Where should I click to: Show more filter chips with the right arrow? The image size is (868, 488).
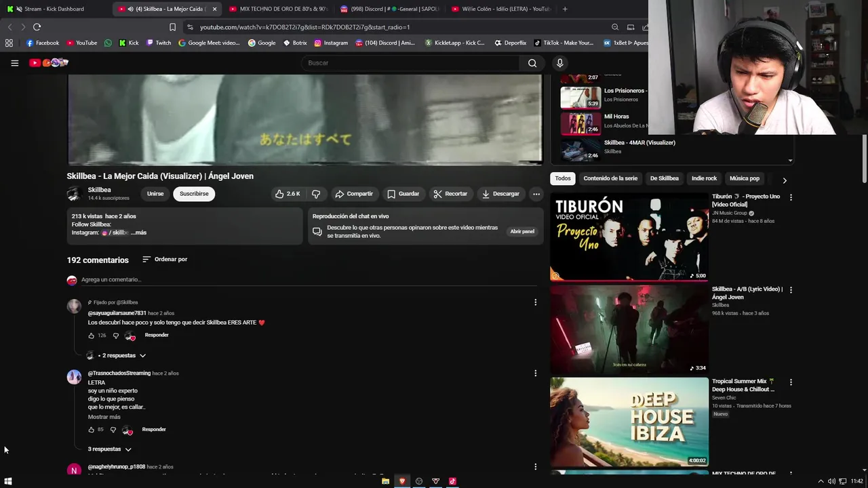[x=785, y=180]
